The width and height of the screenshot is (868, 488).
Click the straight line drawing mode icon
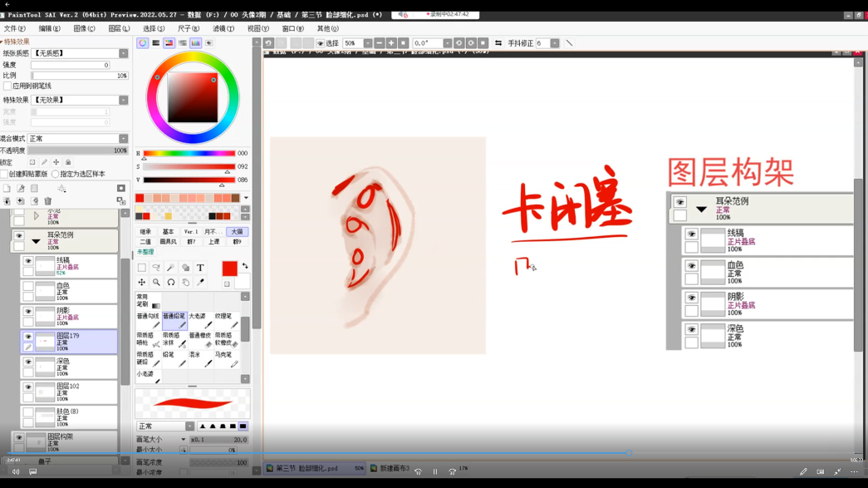tap(569, 42)
